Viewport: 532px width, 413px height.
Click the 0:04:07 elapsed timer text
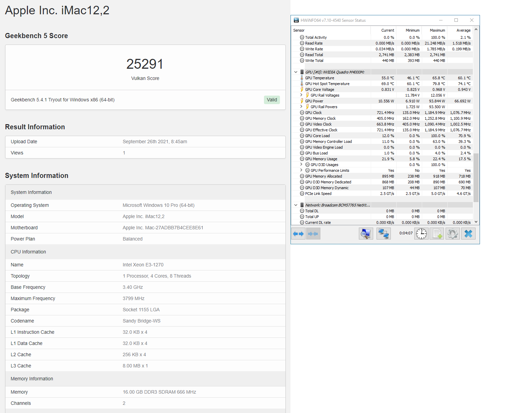[x=406, y=233]
